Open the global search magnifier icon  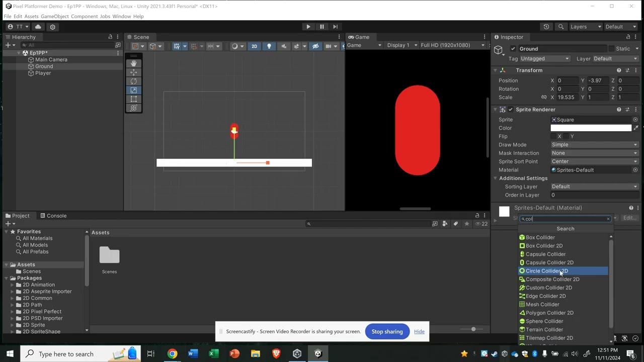561,27
